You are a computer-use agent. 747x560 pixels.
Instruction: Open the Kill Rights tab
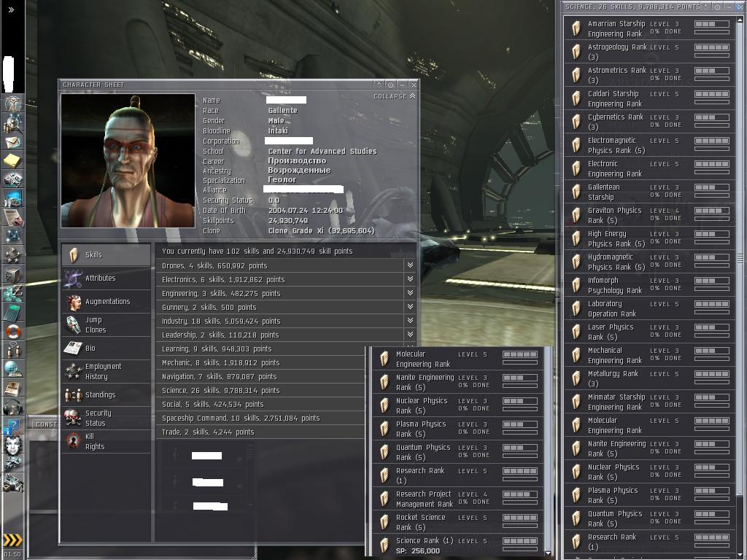click(106, 441)
